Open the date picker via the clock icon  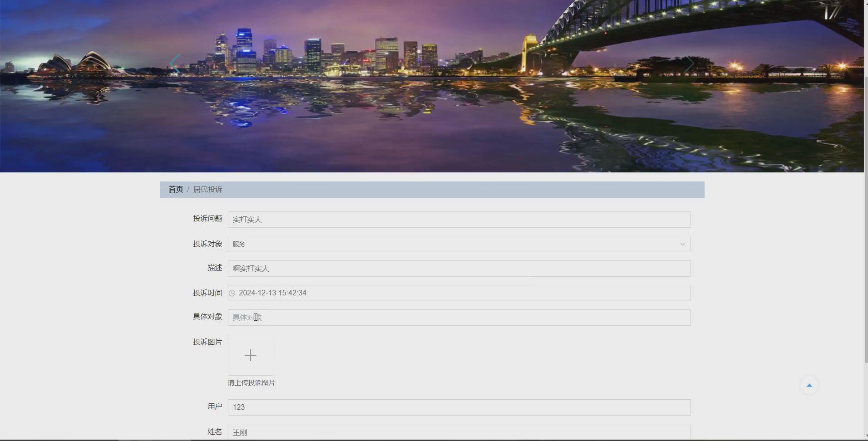click(x=232, y=293)
